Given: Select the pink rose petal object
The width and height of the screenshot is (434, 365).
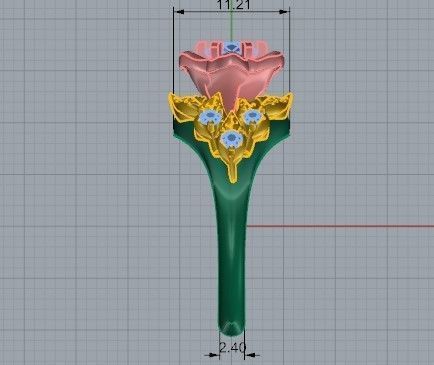Looking at the screenshot, I should pyautogui.click(x=231, y=75).
